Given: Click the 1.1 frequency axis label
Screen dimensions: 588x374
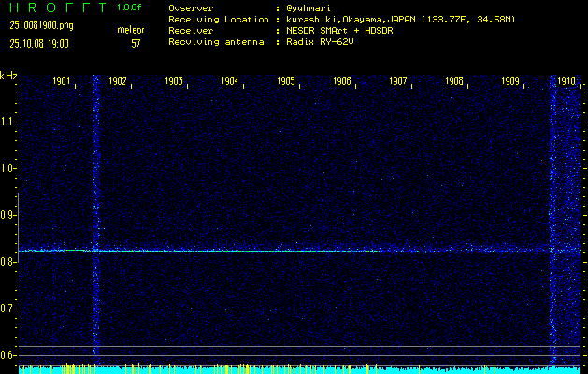Looking at the screenshot, I should [8, 122].
